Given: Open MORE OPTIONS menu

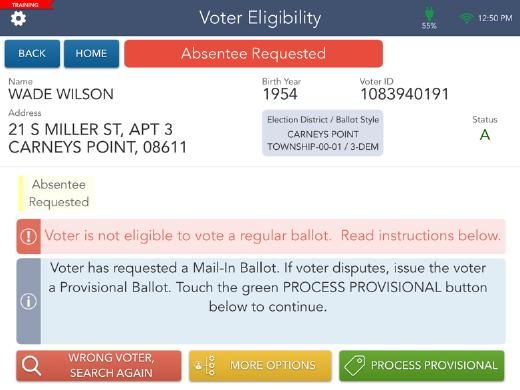Looking at the screenshot, I should 260,366.
